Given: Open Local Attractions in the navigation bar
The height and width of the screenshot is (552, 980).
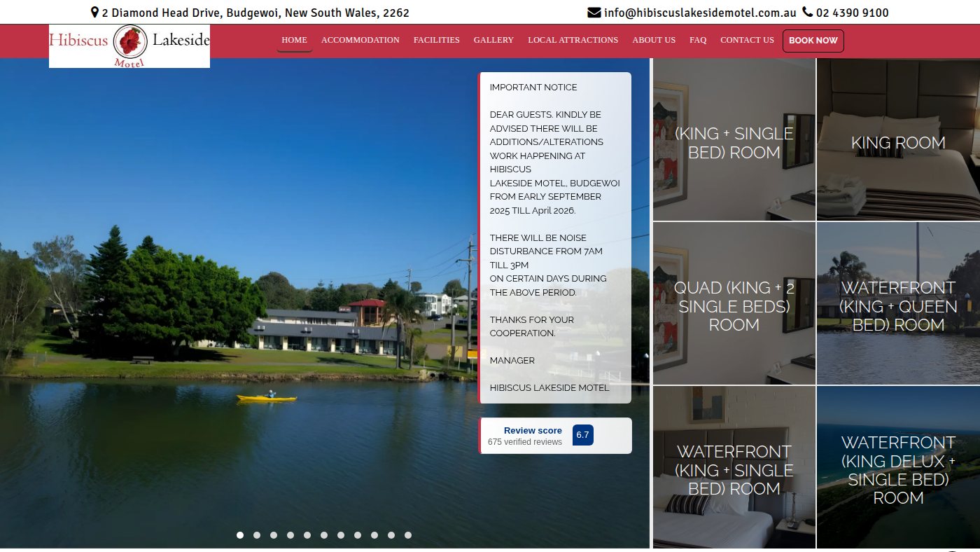Looking at the screenshot, I should click(573, 40).
